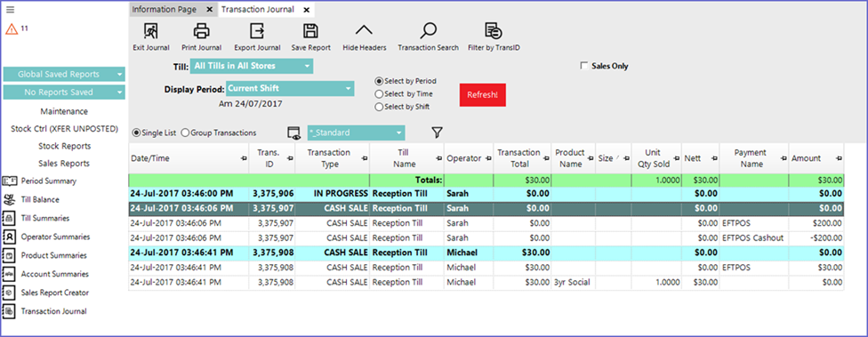Select the EFTPOS Cashout payment cell
868x337 pixels.
pos(753,238)
